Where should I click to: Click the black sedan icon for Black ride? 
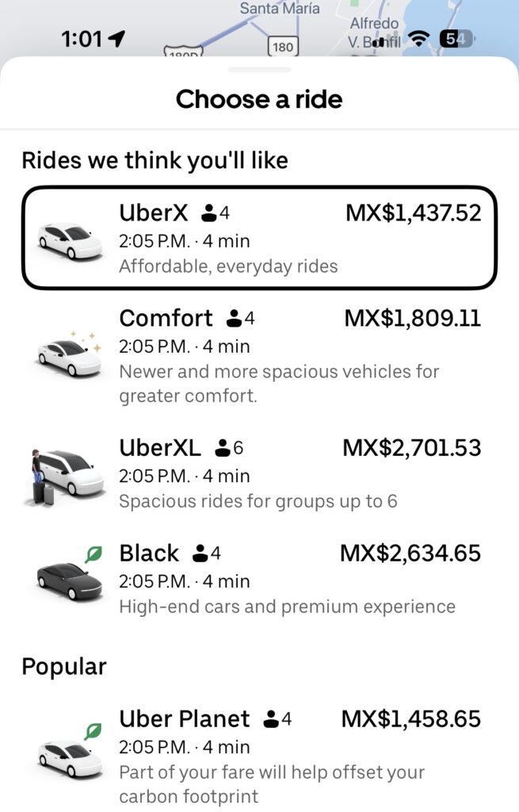coord(67,577)
